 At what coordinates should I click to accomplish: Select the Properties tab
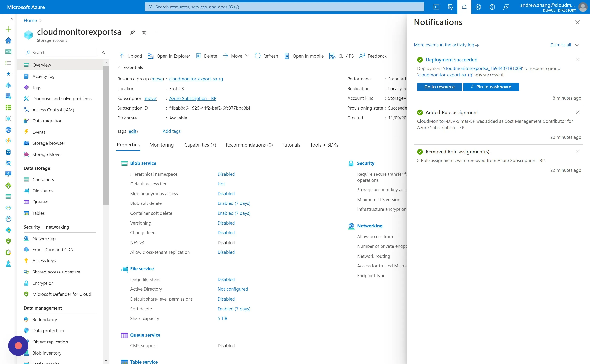point(128,145)
